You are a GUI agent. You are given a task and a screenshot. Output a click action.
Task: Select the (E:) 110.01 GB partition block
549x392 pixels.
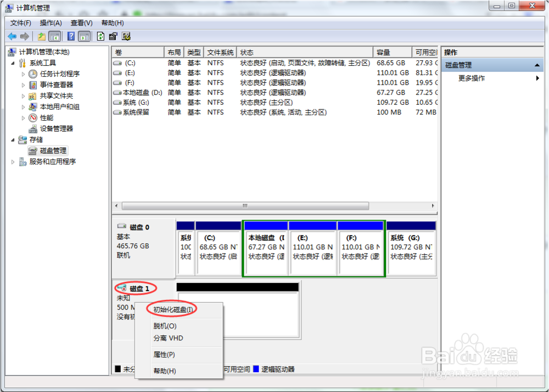click(312, 248)
